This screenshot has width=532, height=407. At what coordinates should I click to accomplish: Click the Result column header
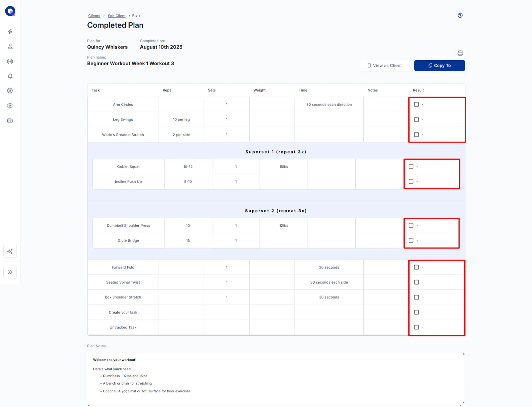[x=418, y=90]
